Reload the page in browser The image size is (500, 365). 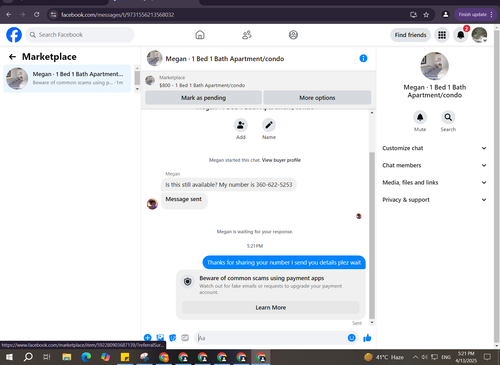37,14
